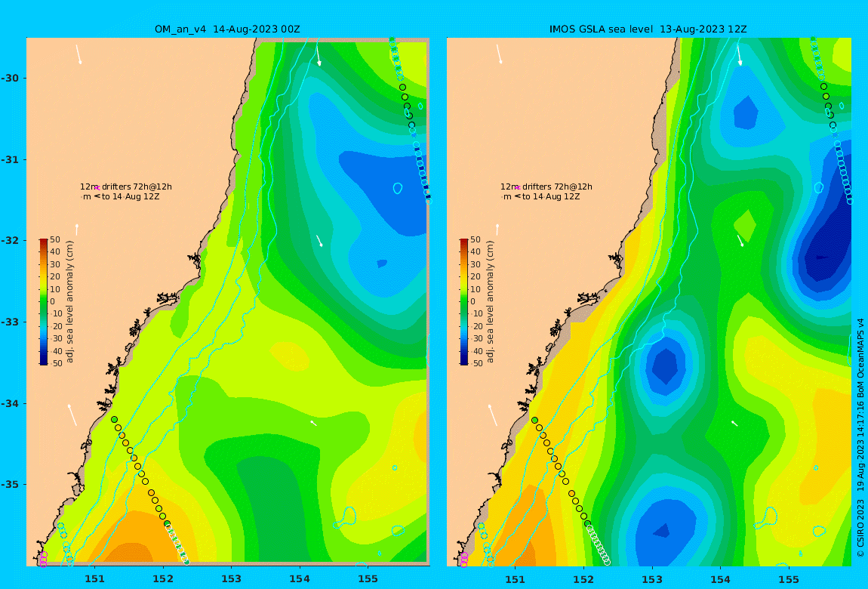Click the -34 latitude axis label

[9, 403]
